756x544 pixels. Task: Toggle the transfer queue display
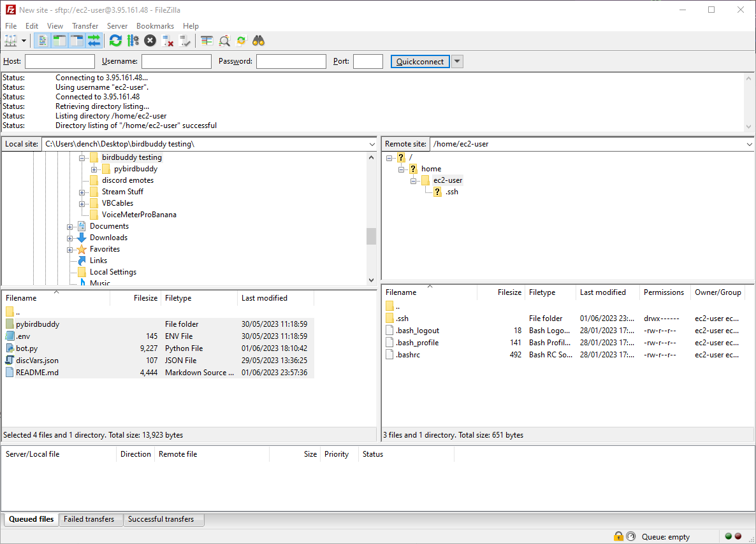(94, 41)
